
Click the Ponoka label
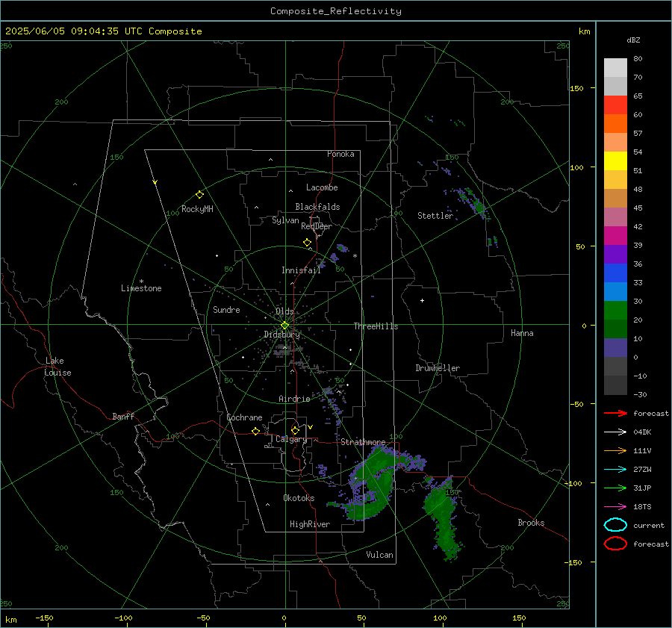[340, 154]
